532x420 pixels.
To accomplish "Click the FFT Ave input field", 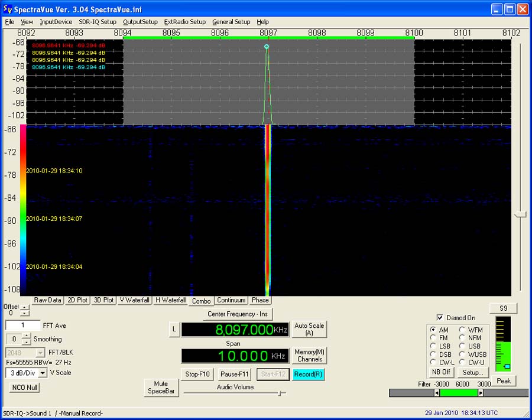I will point(22,325).
